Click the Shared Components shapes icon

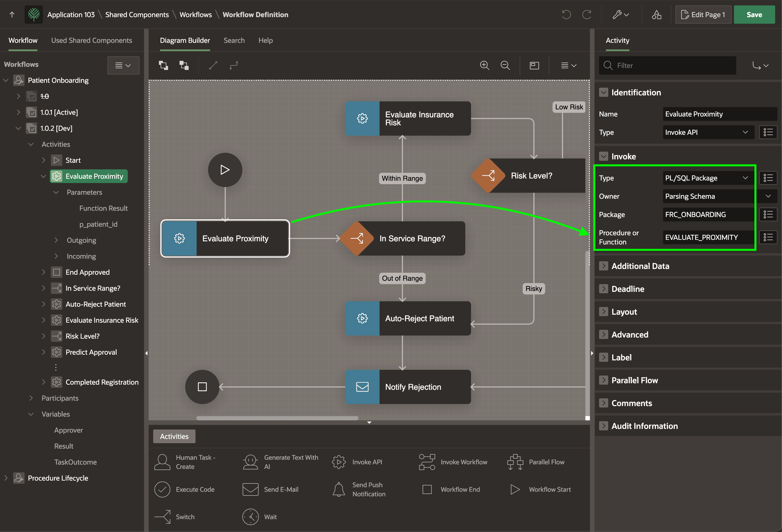(x=657, y=15)
